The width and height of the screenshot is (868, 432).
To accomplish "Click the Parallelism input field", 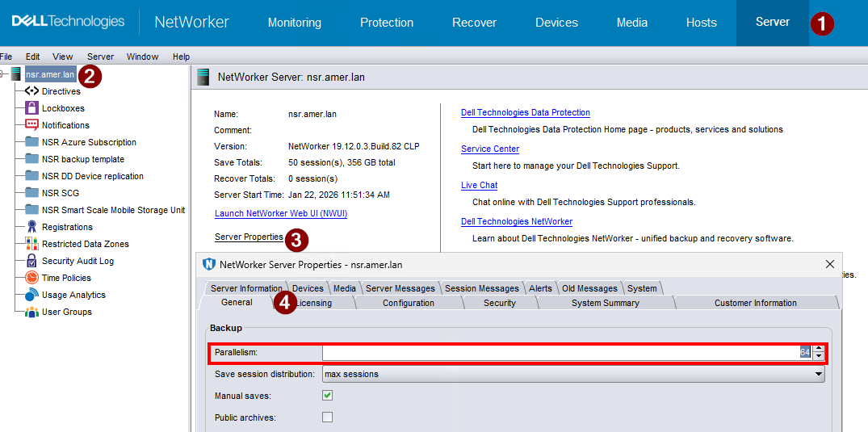I will [x=568, y=353].
